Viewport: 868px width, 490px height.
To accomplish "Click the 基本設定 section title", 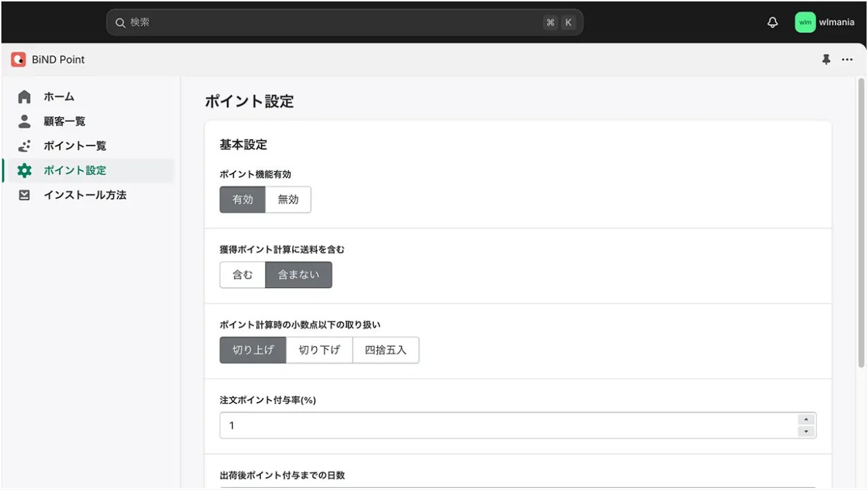I will 244,145.
